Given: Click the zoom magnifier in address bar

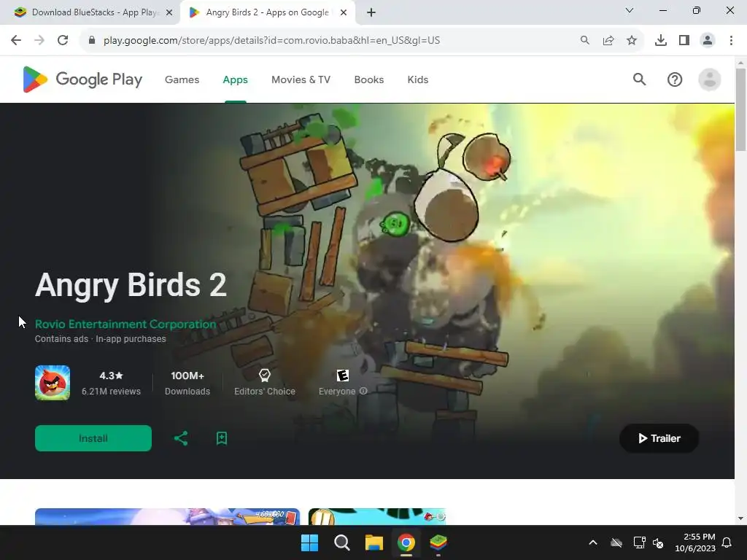Looking at the screenshot, I should point(585,41).
